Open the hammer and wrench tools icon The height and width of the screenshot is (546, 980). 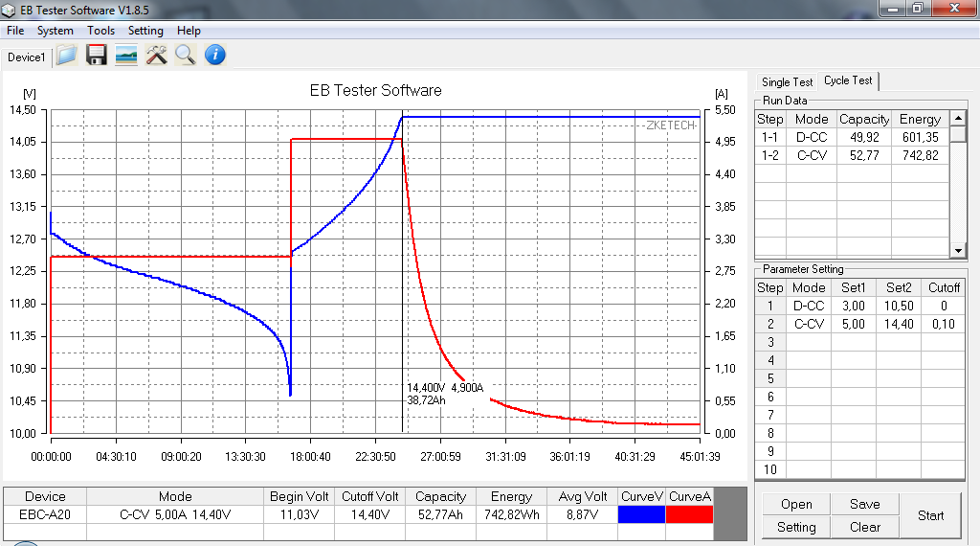pos(156,56)
